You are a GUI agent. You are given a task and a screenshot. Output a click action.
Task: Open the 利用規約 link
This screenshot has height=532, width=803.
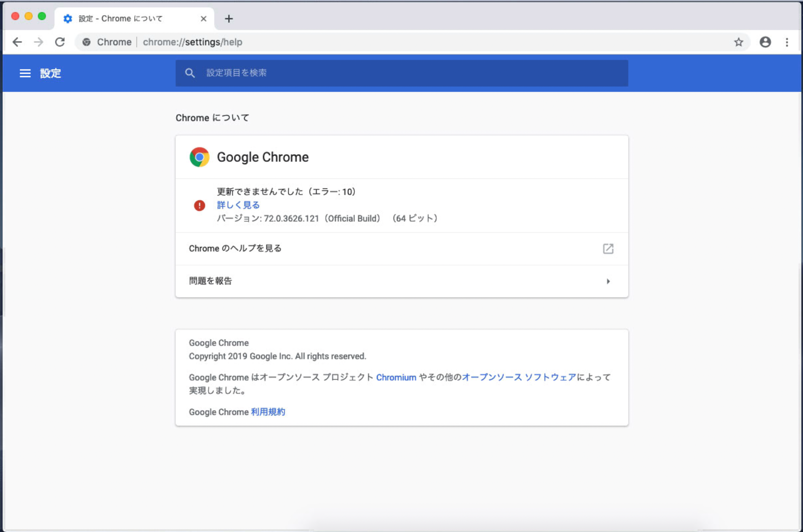tap(268, 412)
